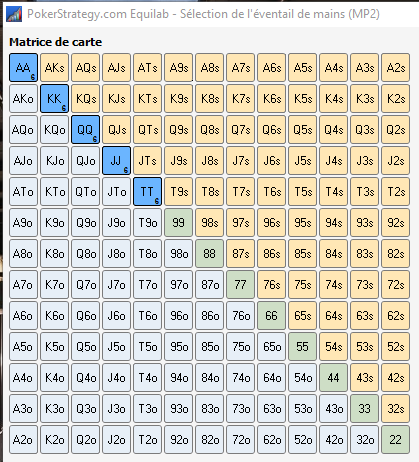Select the AKs suited hand cell
Image resolution: width=419 pixels, height=462 pixels.
click(x=54, y=68)
